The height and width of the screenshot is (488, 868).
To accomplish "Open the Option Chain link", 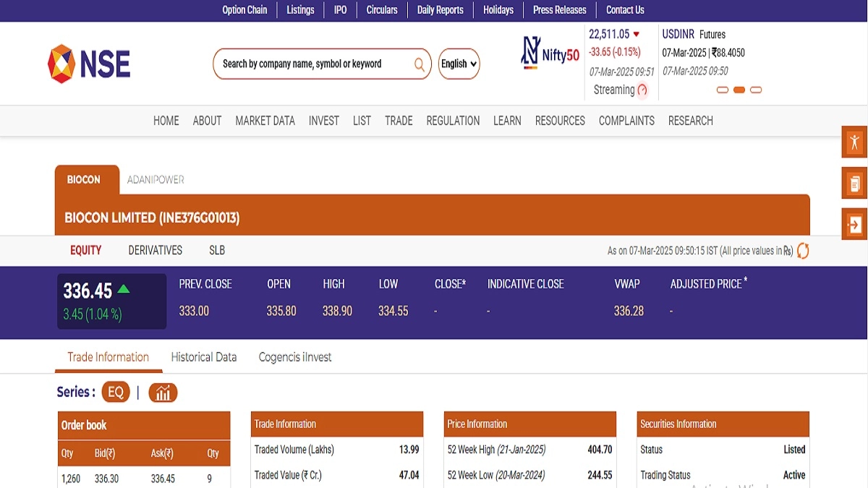I will pos(244,10).
